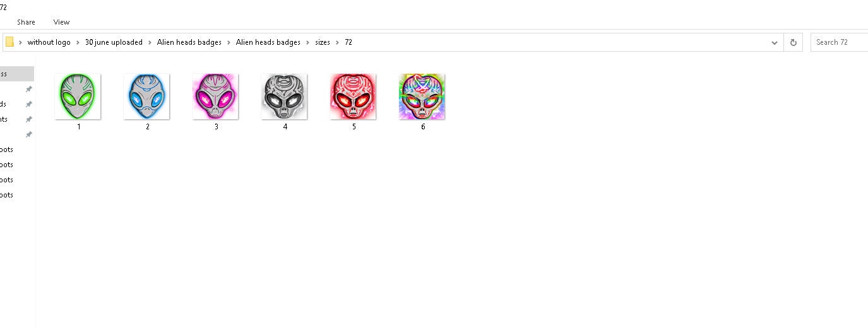Click the file name label 4
The height and width of the screenshot is (328, 868).
285,127
